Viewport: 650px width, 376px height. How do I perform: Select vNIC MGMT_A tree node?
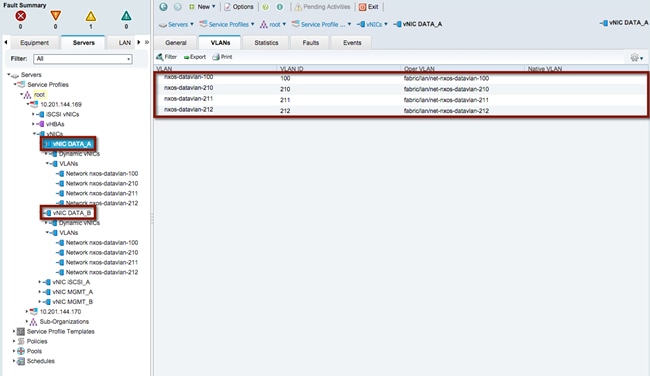(73, 292)
